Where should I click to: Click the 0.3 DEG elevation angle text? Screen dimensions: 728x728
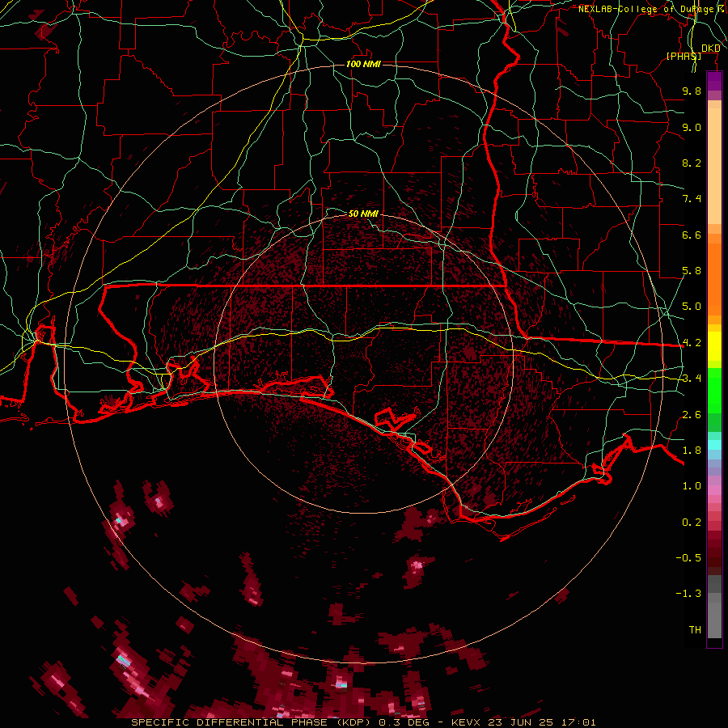coord(404,722)
